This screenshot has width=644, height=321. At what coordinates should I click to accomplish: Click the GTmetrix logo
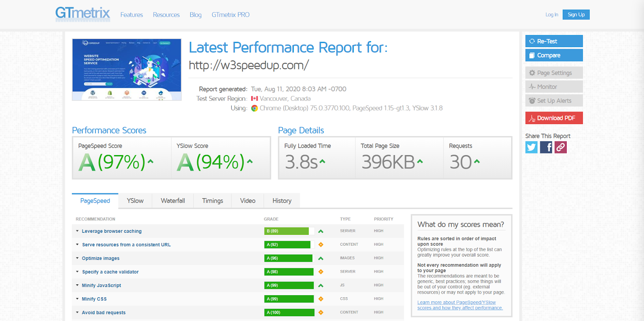pyautogui.click(x=83, y=14)
